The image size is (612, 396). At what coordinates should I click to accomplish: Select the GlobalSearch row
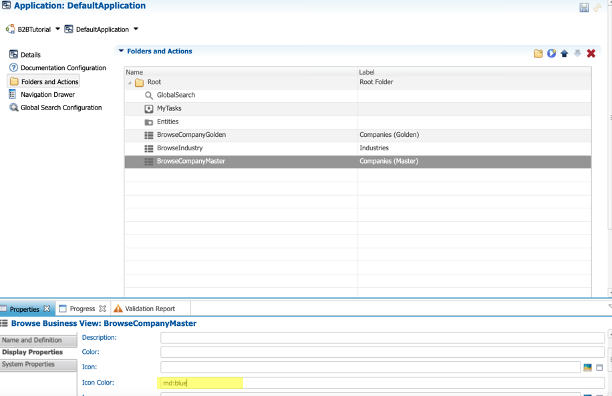click(x=358, y=95)
